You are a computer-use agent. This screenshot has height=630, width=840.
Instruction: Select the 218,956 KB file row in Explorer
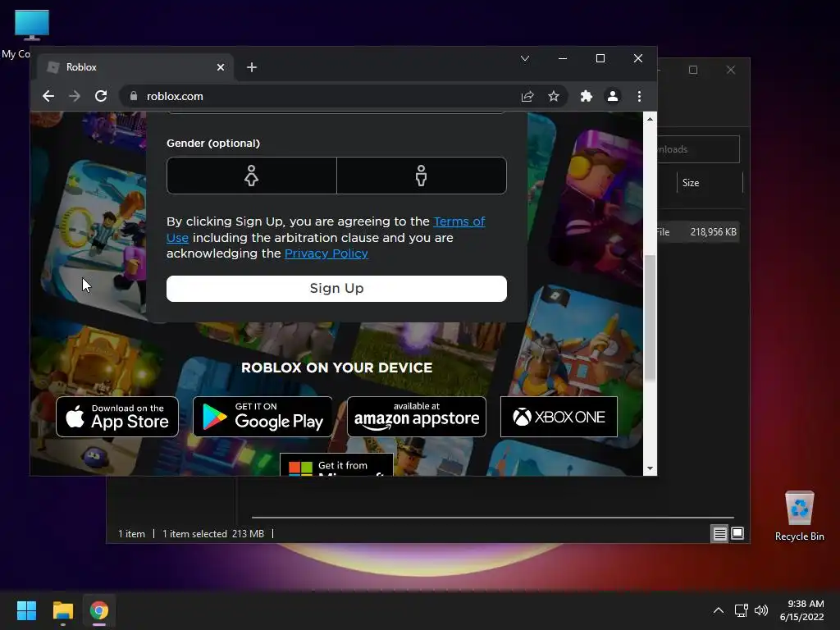pos(698,232)
